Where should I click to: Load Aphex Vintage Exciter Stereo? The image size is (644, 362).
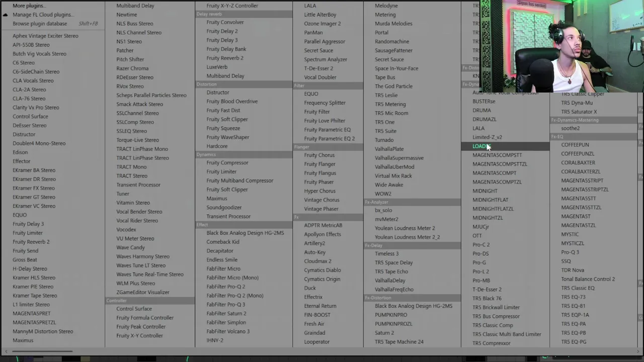tap(45, 36)
